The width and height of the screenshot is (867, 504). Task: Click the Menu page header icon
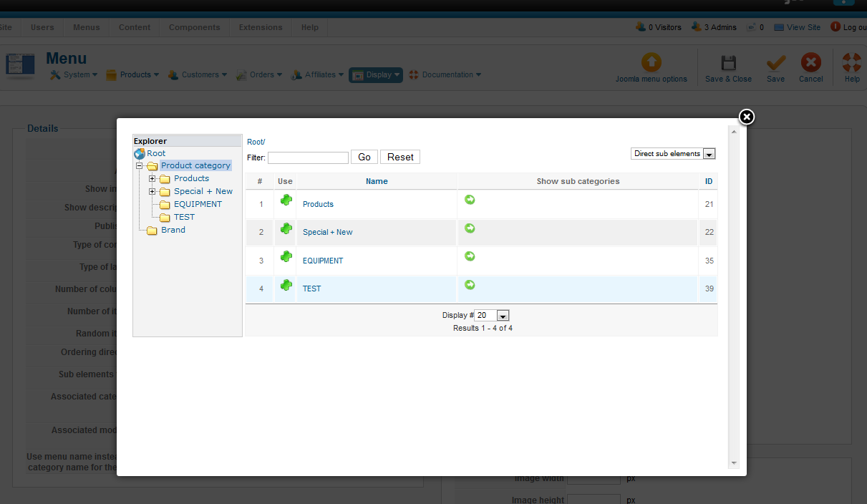[20, 65]
